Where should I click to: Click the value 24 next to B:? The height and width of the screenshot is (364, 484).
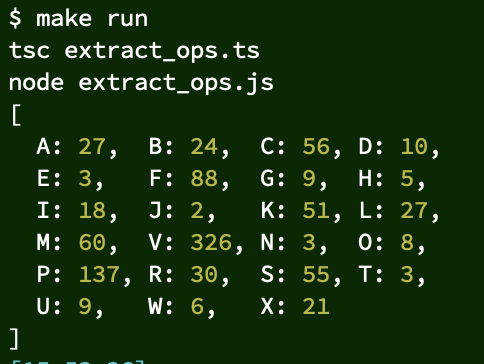[204, 146]
